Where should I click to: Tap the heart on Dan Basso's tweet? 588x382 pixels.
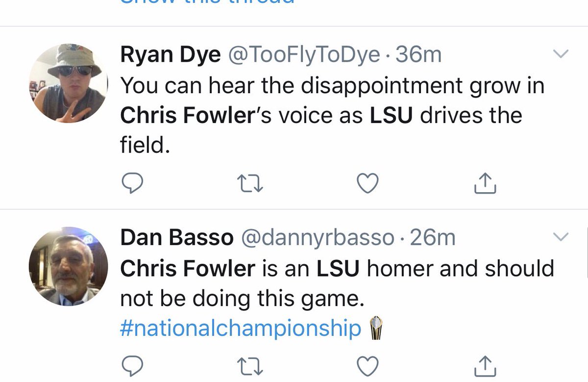pos(367,365)
